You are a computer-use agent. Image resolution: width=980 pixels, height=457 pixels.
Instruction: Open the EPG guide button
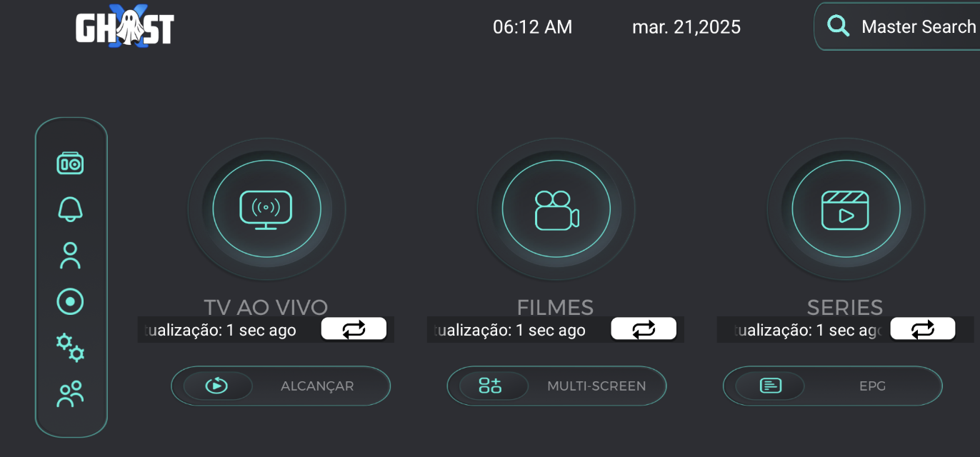[x=832, y=386]
